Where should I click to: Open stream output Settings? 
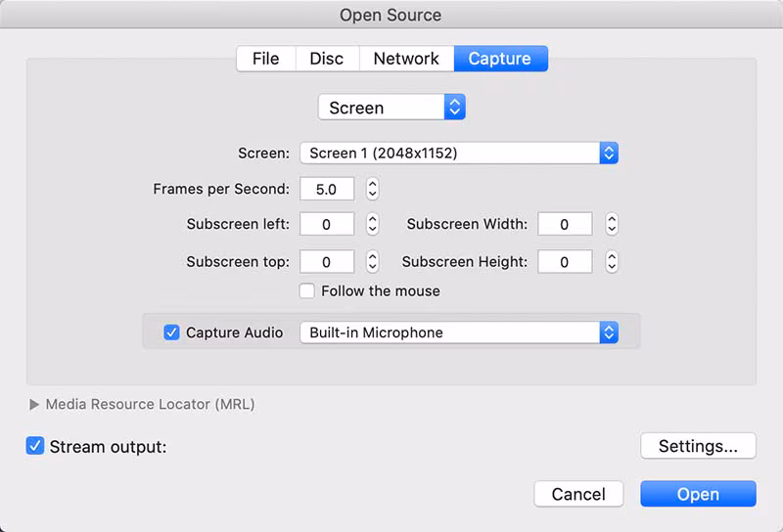(698, 446)
